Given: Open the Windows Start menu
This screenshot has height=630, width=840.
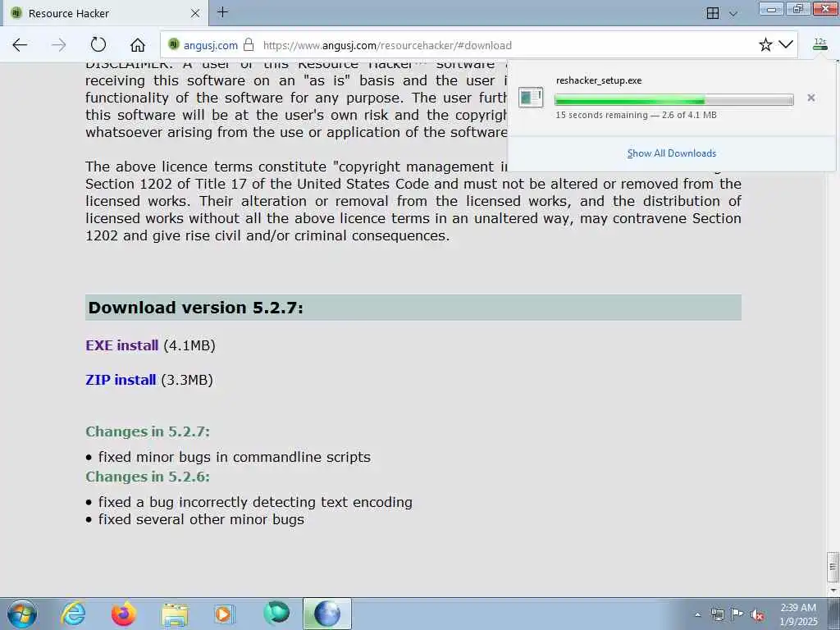Looking at the screenshot, I should (x=22, y=614).
